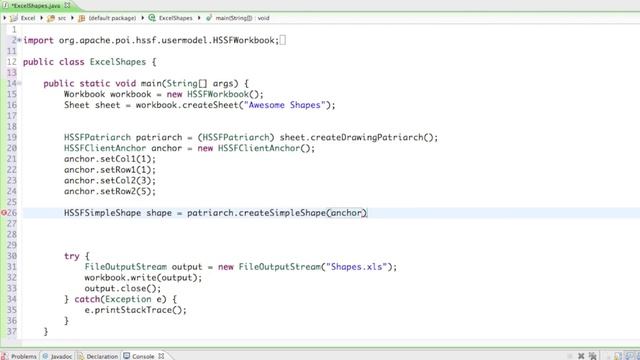Click the try keyword on line 30
Image resolution: width=640 pixels, height=360 pixels.
tap(71, 256)
